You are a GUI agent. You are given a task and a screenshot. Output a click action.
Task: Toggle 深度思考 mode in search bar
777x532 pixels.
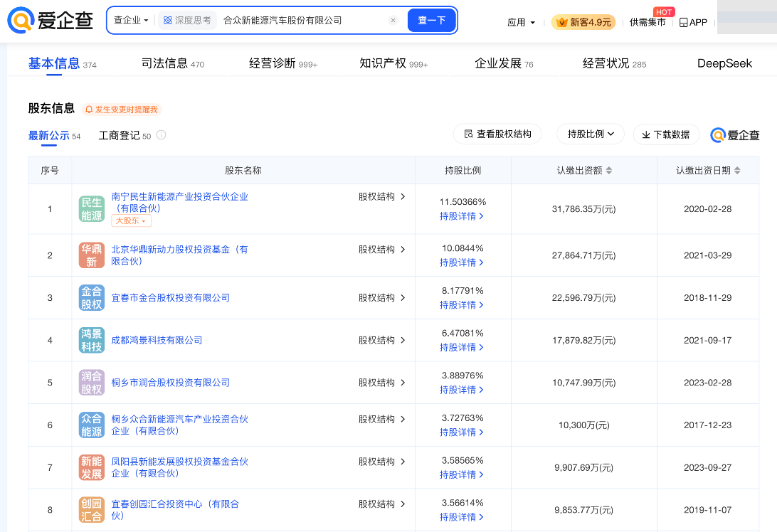click(x=187, y=21)
